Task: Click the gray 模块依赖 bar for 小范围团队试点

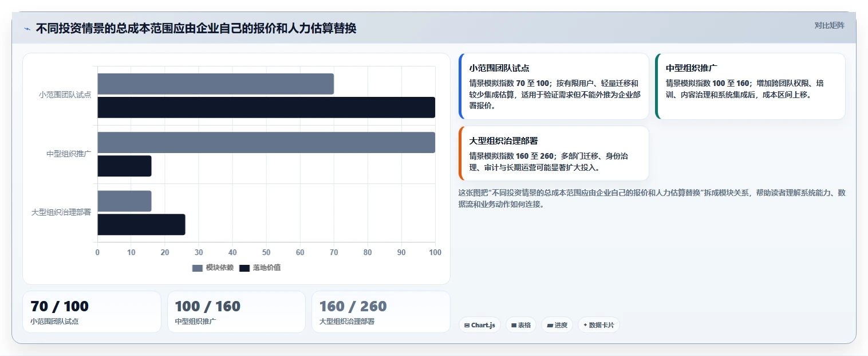Action: point(215,84)
